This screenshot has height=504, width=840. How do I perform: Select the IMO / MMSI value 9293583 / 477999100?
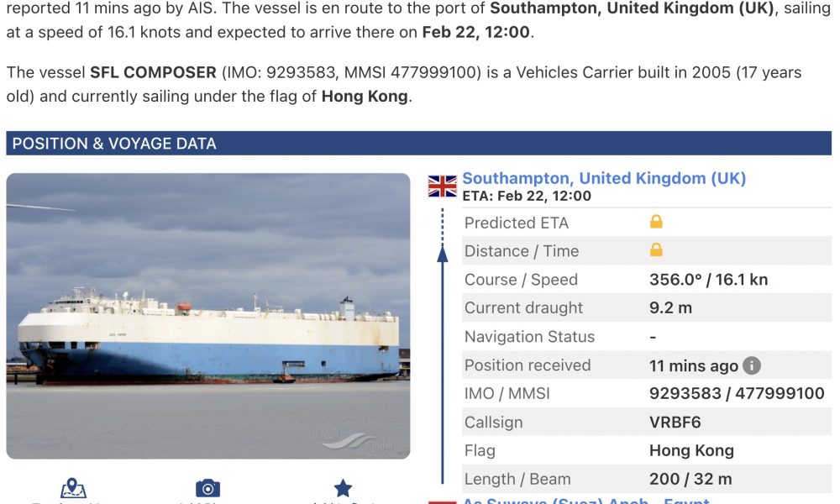pos(737,394)
